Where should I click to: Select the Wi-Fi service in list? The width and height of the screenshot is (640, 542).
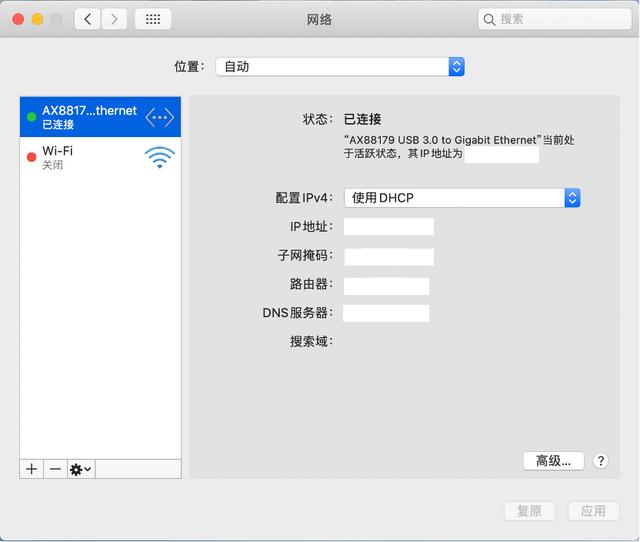100,157
